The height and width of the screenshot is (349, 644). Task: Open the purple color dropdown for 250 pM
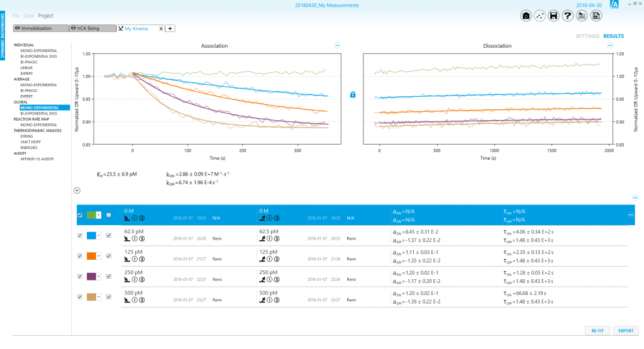click(99, 277)
